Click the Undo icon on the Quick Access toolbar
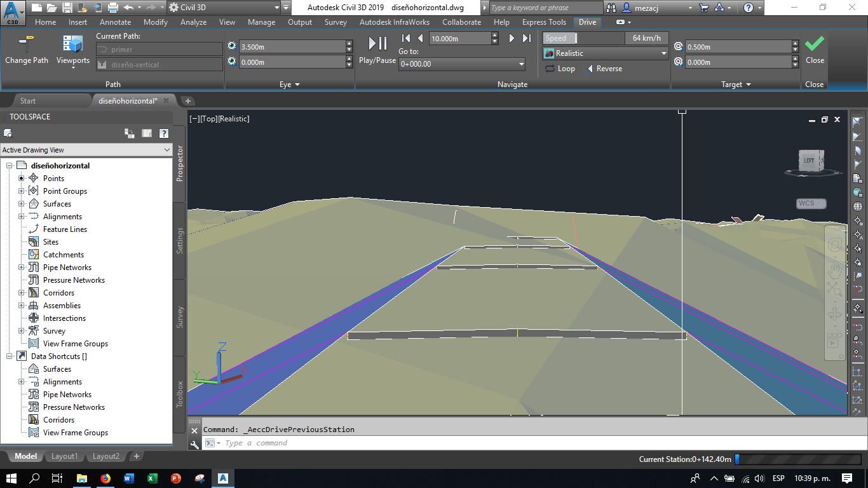Viewport: 868px width, 488px height. tap(128, 7)
